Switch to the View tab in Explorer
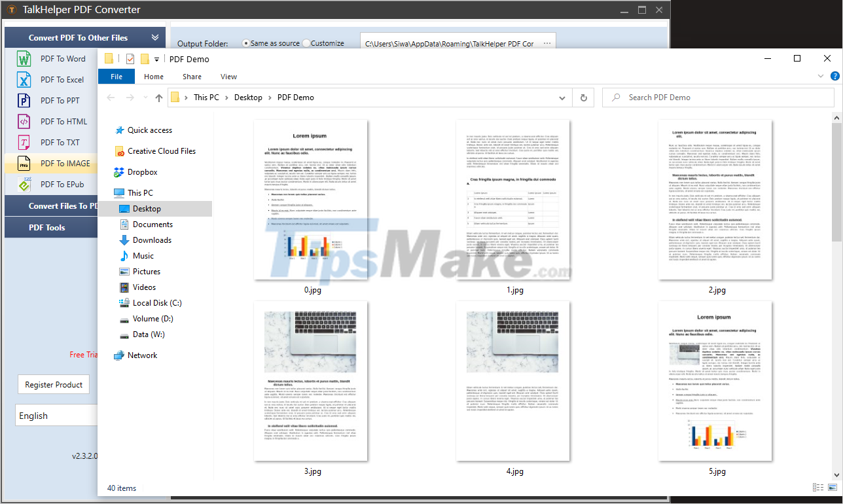843x504 pixels. (x=228, y=77)
